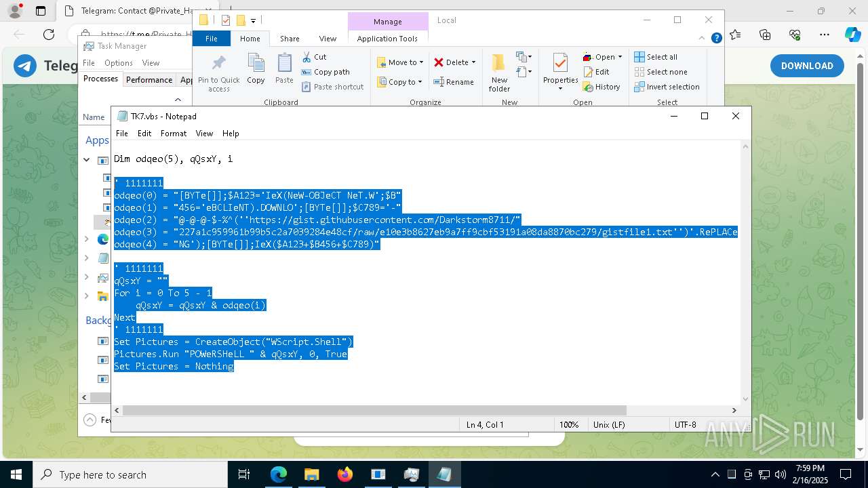The width and height of the screenshot is (868, 488).
Task: Click the Telegram DOWNLOAD button
Action: tap(807, 66)
